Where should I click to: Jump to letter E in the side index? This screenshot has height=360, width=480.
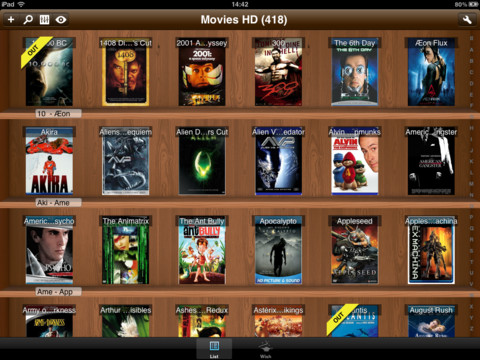(x=471, y=95)
